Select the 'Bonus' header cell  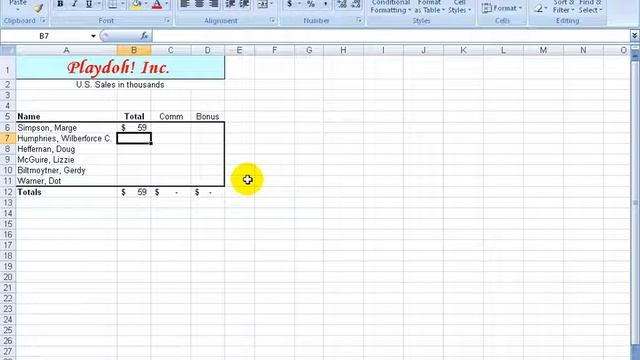207,116
